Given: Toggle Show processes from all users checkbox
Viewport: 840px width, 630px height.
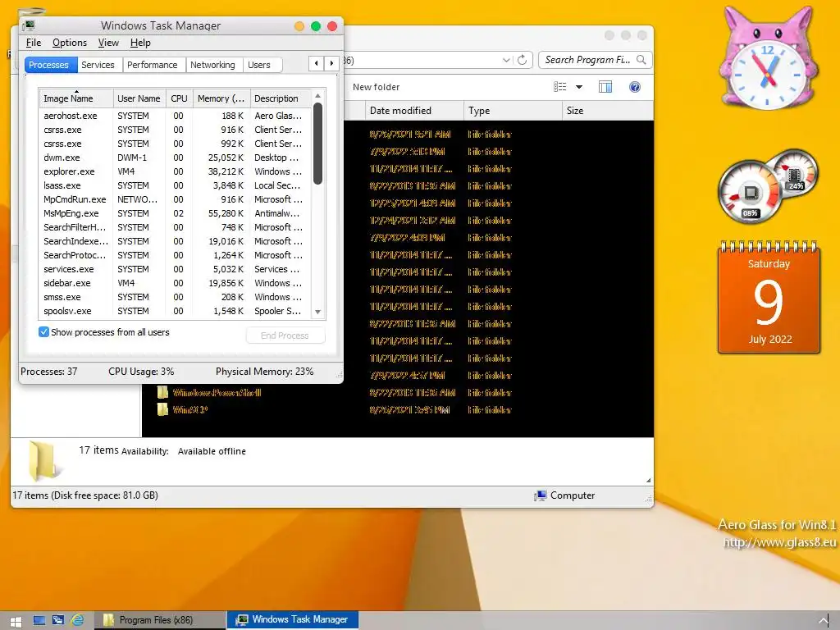Looking at the screenshot, I should click(x=44, y=332).
